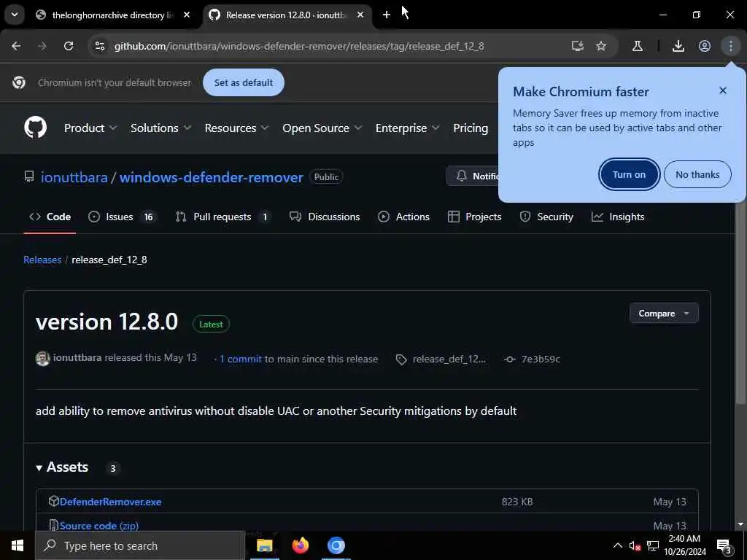Select the Code tab
This screenshot has width=747, height=560.
point(50,217)
